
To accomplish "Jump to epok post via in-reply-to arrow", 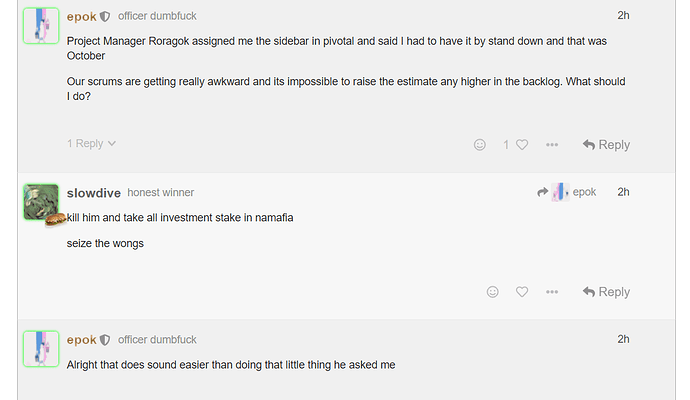I will (542, 192).
